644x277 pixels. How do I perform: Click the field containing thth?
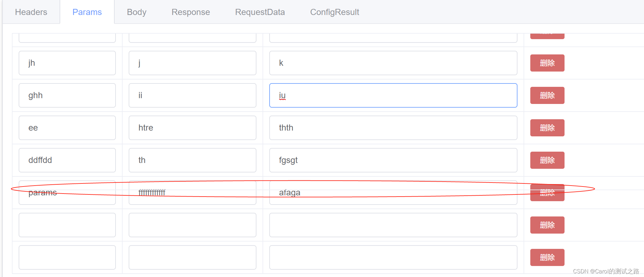point(393,128)
